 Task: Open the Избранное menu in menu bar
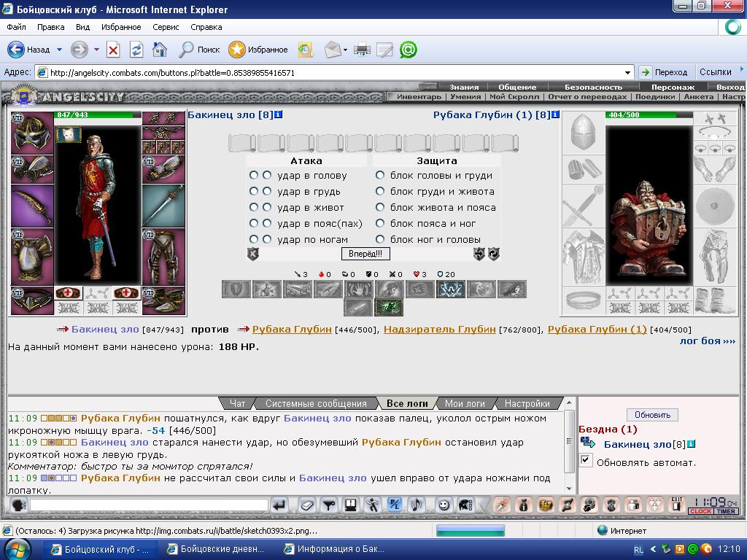(121, 27)
